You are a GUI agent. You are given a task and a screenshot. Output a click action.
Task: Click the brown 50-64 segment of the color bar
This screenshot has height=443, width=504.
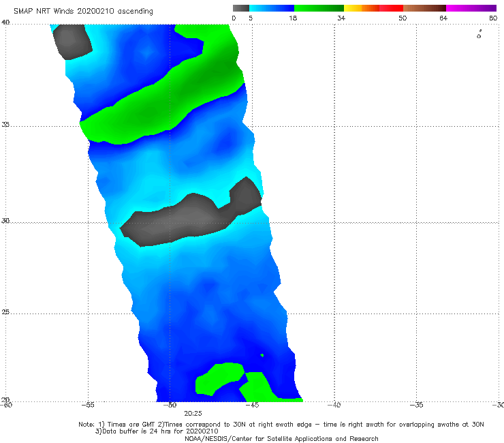[424, 8]
